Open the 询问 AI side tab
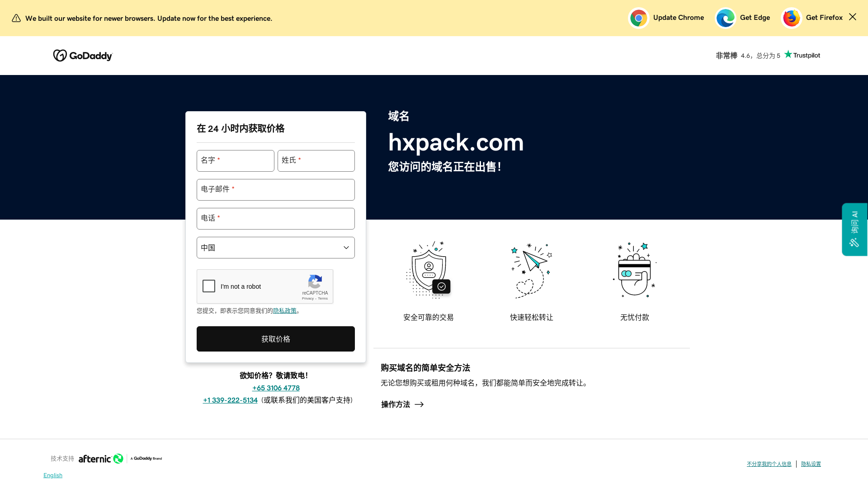The height and width of the screenshot is (488, 868). coord(854,230)
